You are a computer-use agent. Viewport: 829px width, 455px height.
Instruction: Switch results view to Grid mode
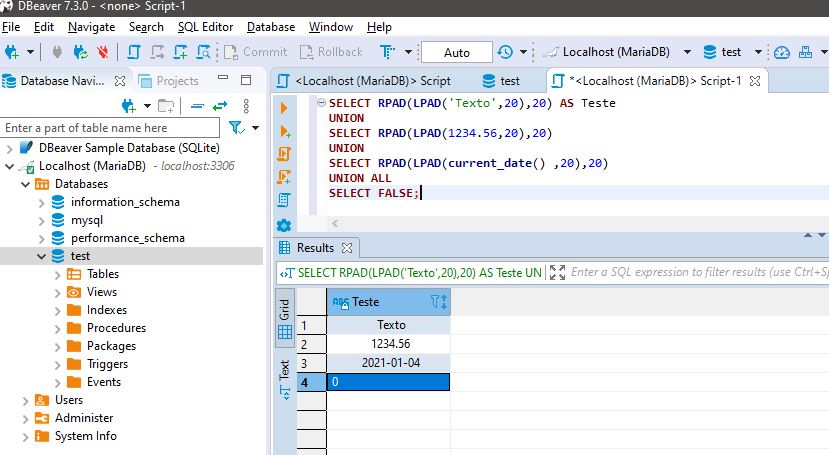point(284,319)
